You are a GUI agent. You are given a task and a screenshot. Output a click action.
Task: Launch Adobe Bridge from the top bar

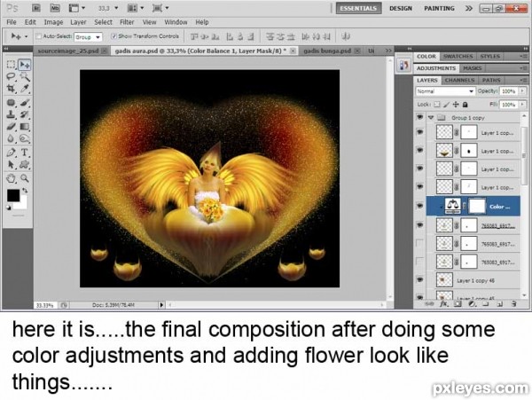click(36, 8)
